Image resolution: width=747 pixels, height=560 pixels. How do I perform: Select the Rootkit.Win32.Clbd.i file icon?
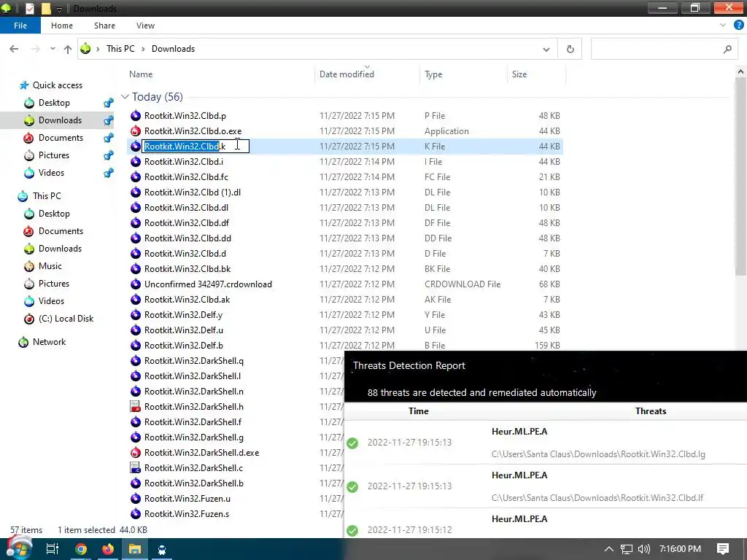[x=136, y=161]
